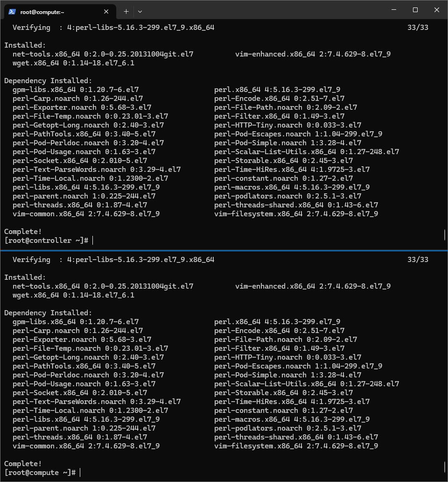Close the terminal window
Image resolution: width=448 pixels, height=482 pixels.
point(437,10)
